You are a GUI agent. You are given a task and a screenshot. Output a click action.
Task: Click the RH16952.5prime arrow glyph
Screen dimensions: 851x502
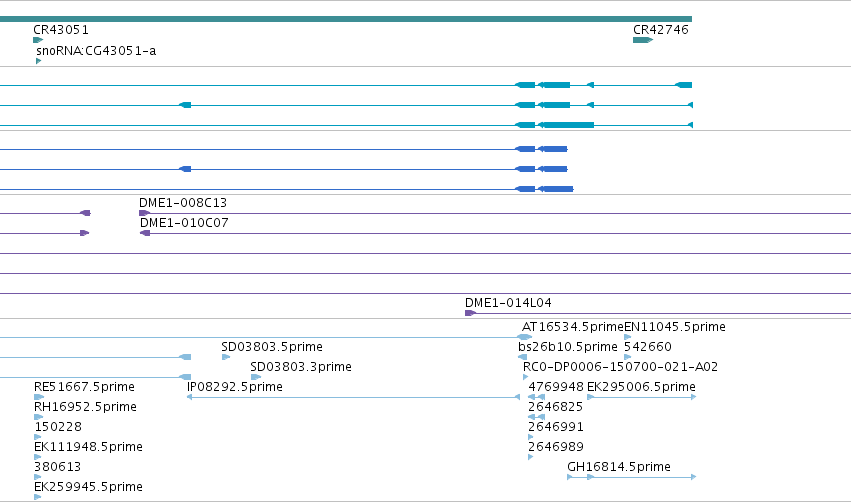click(39, 417)
